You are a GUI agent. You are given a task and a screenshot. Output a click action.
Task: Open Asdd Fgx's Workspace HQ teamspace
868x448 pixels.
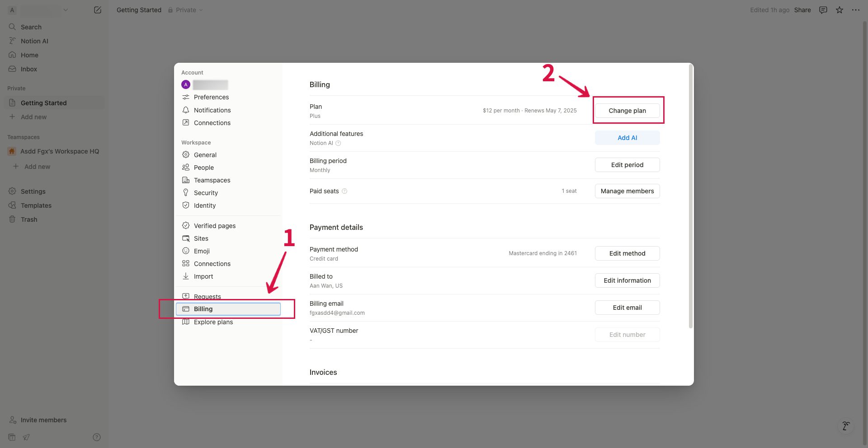[54, 151]
